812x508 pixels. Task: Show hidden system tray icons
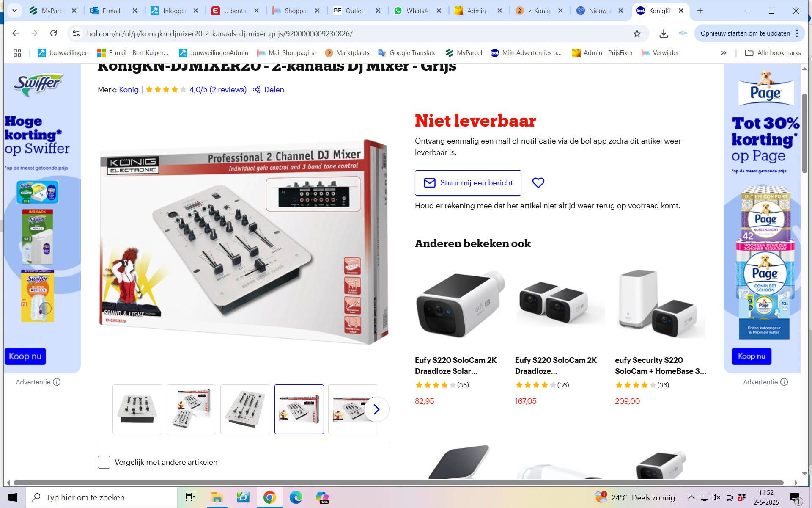coord(691,497)
